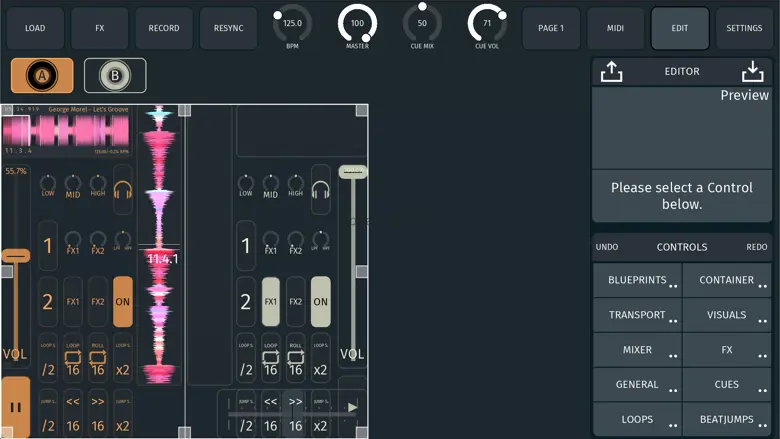The height and width of the screenshot is (439, 780).
Task: Click the RESYNC button
Action: coord(228,29)
